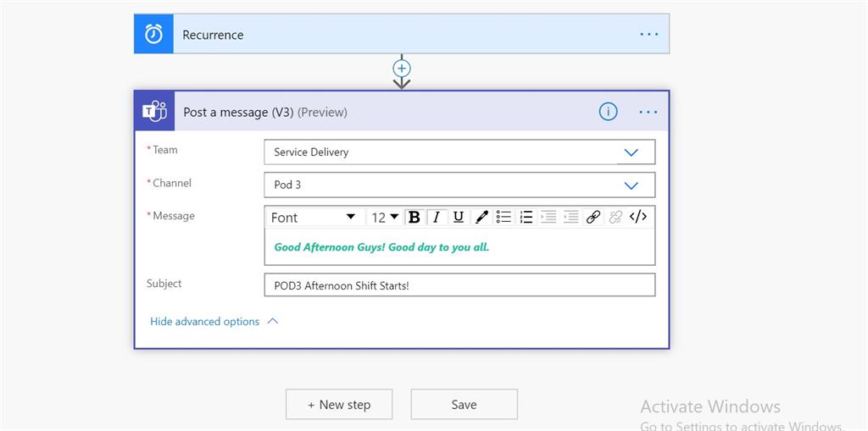
Task: Open the Font family dropdown
Action: pos(314,218)
